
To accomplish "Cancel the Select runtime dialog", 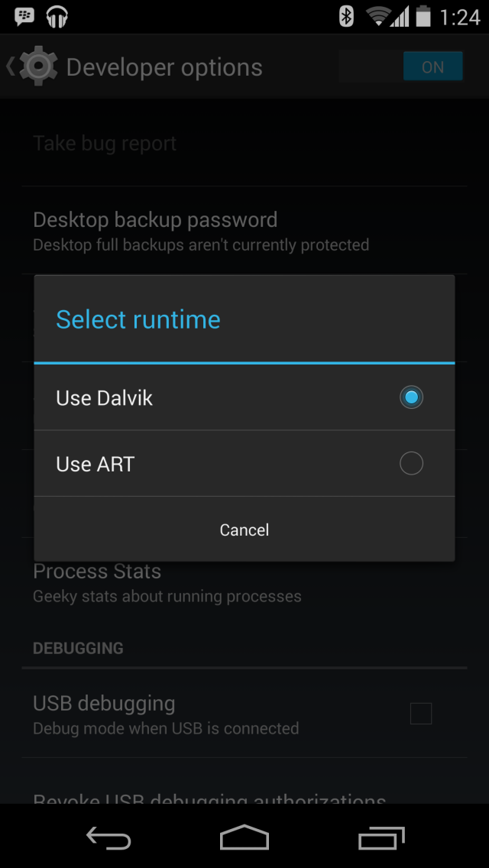I will click(x=244, y=530).
